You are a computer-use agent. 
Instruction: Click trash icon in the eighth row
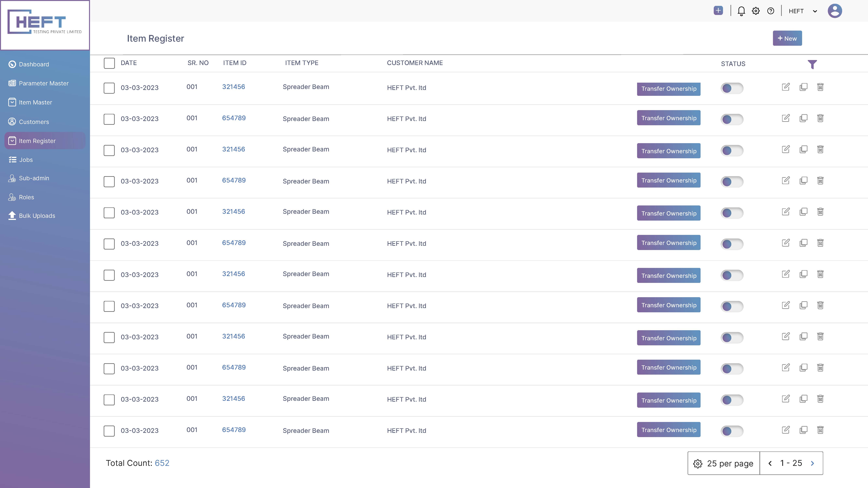tap(820, 305)
